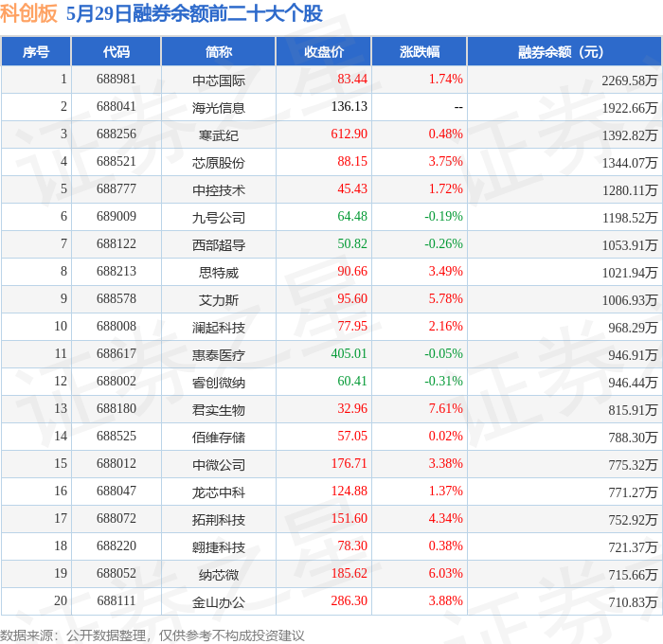Click balance value 788.30万
This screenshot has height=644, width=663.
click(633, 438)
